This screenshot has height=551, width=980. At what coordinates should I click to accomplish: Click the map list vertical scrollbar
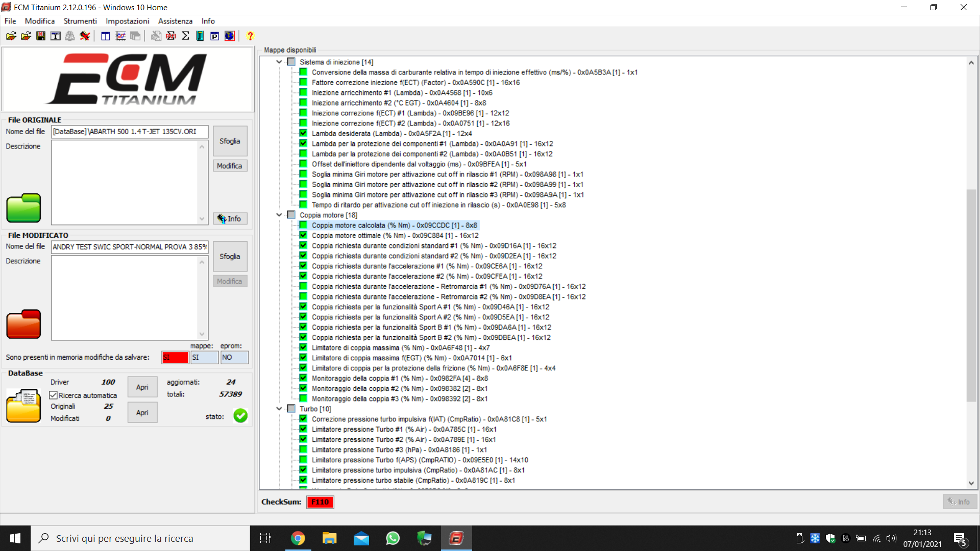tap(971, 295)
